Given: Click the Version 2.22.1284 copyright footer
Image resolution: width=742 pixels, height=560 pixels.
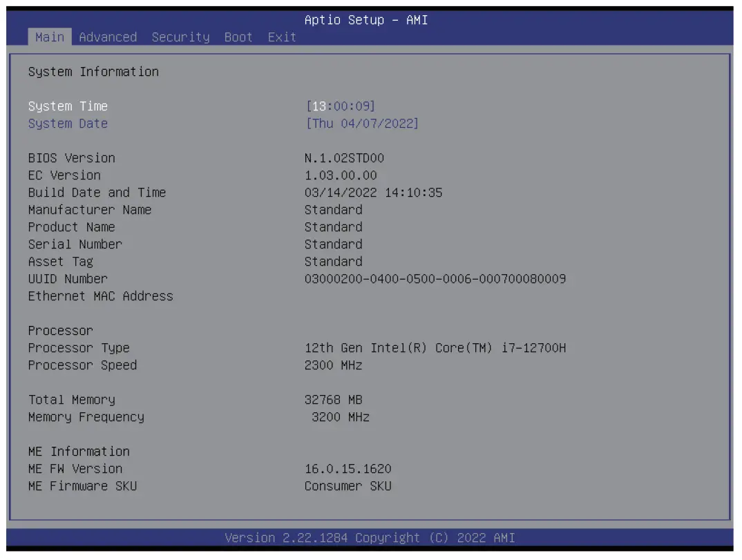Looking at the screenshot, I should tap(370, 538).
